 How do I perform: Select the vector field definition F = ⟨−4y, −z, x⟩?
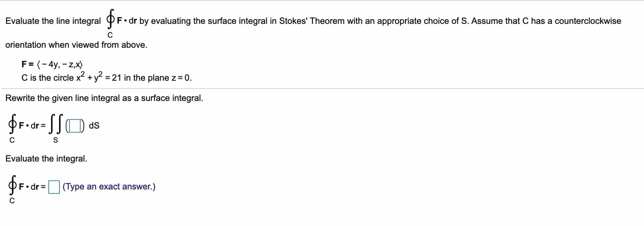[52, 65]
